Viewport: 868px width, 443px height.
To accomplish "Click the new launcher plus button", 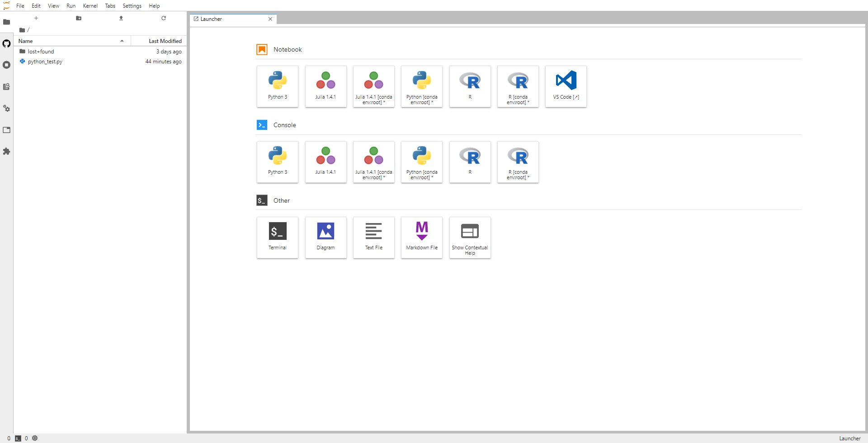I will pyautogui.click(x=36, y=18).
